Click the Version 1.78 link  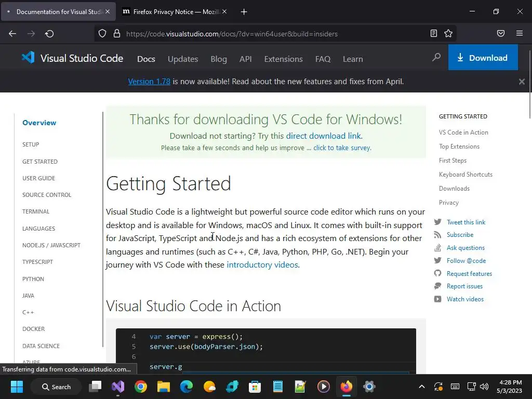149,82
